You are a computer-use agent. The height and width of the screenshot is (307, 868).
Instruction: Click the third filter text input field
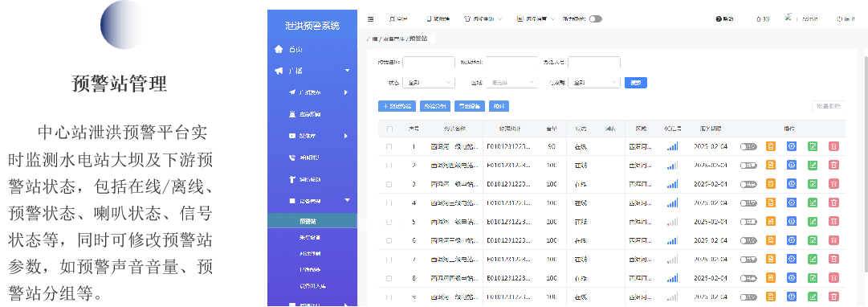pyautogui.click(x=594, y=62)
